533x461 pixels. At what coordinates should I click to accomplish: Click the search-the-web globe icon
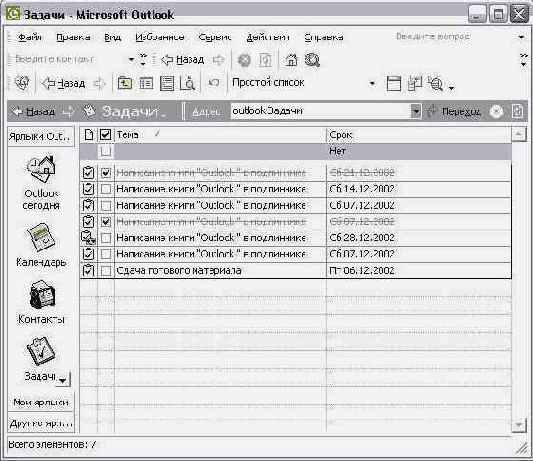pos(312,60)
